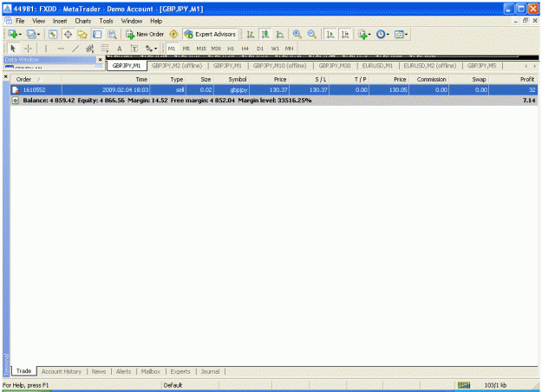The width and height of the screenshot is (542, 392).
Task: Open the Help menu
Action: coord(156,21)
